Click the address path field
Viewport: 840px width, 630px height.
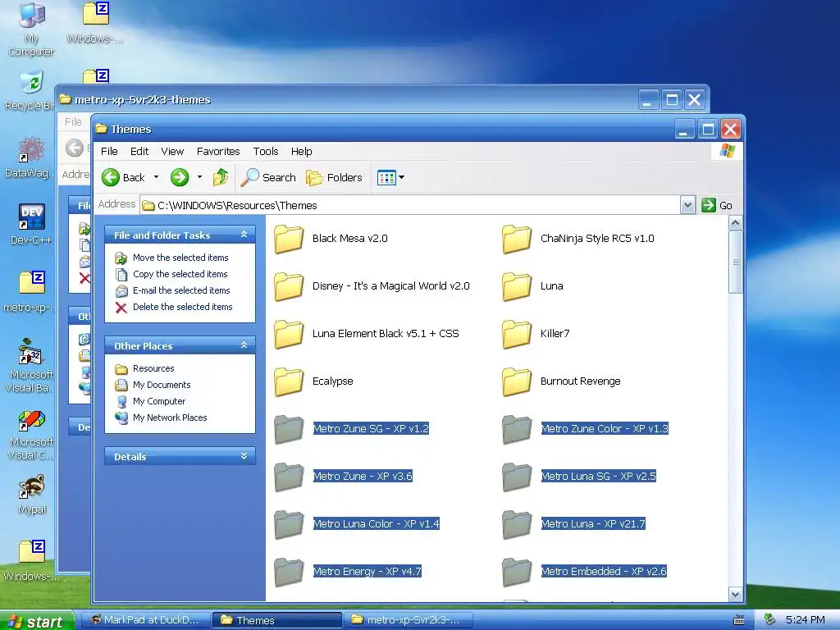click(x=410, y=205)
